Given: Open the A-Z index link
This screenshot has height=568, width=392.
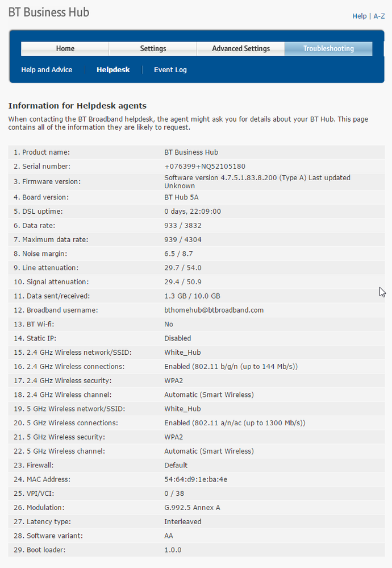Looking at the screenshot, I should pos(379,16).
